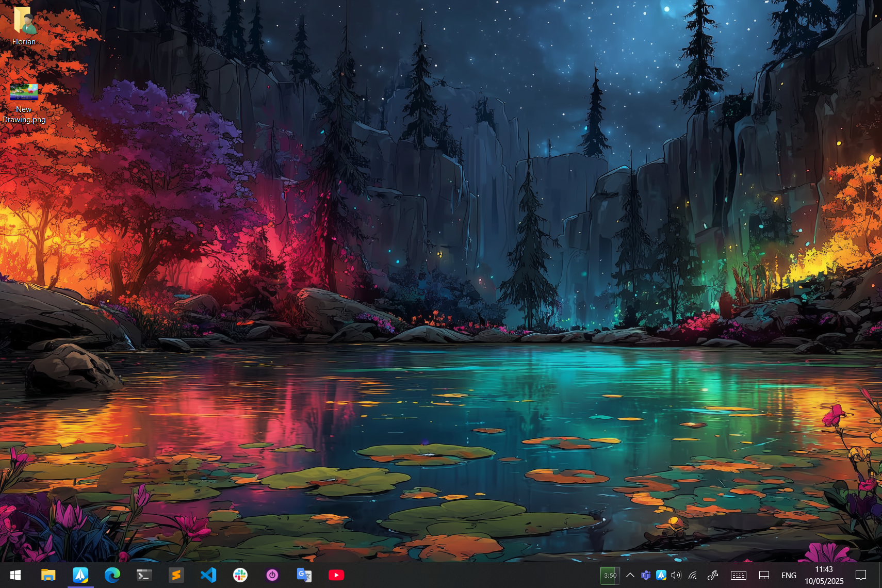
Task: Launch Sublime Text from the taskbar
Action: (176, 575)
